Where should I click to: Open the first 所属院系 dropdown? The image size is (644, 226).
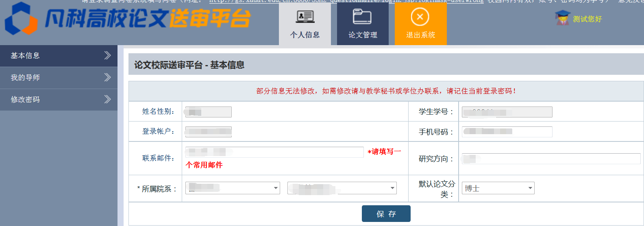coord(233,188)
